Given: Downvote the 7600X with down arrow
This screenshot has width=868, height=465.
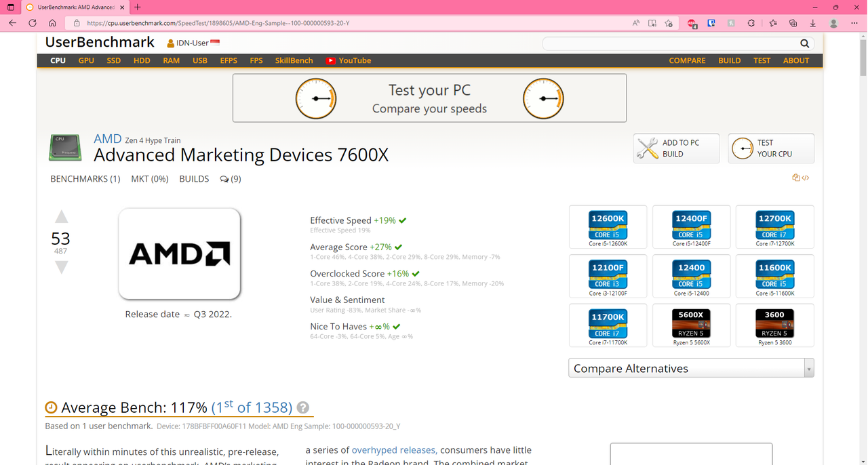Looking at the screenshot, I should click(61, 267).
